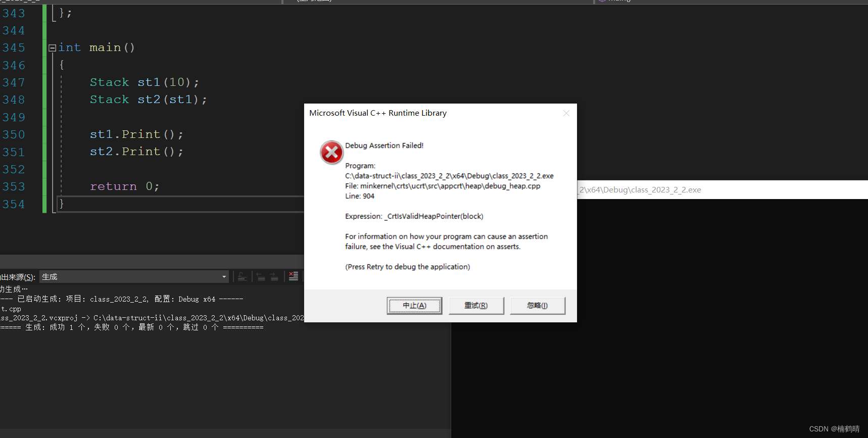
Task: Click the red error icon in dialog
Action: coord(331,153)
